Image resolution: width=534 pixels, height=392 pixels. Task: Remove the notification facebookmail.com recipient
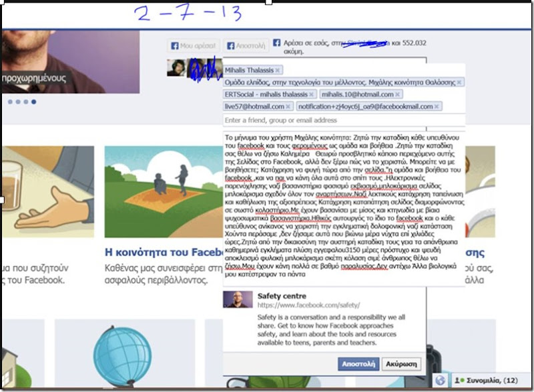[437, 107]
